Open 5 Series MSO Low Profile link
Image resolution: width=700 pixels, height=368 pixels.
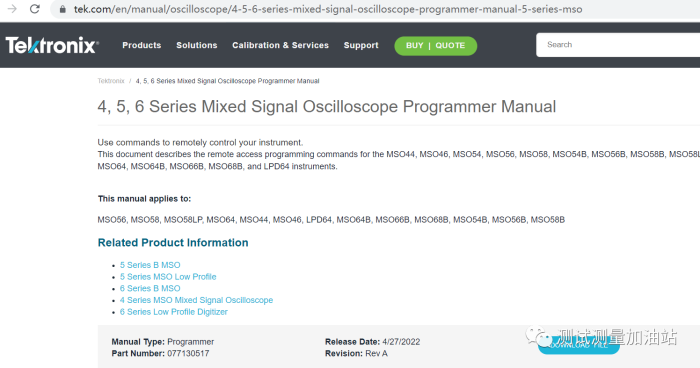[x=168, y=276]
